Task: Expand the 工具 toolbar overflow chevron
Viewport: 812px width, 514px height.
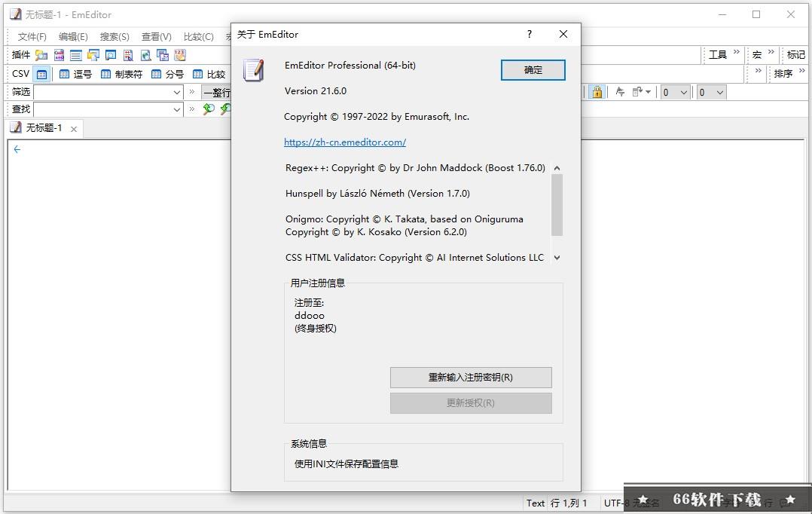Action: tap(737, 52)
